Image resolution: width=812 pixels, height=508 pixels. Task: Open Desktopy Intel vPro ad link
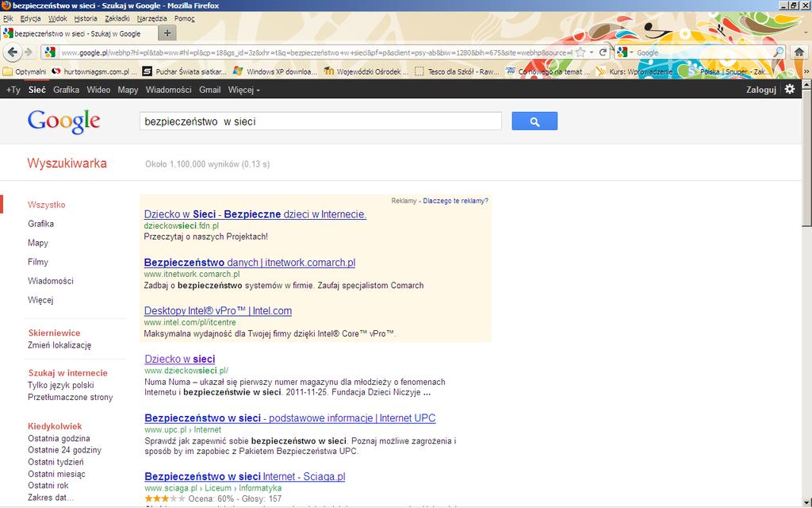[x=218, y=310]
